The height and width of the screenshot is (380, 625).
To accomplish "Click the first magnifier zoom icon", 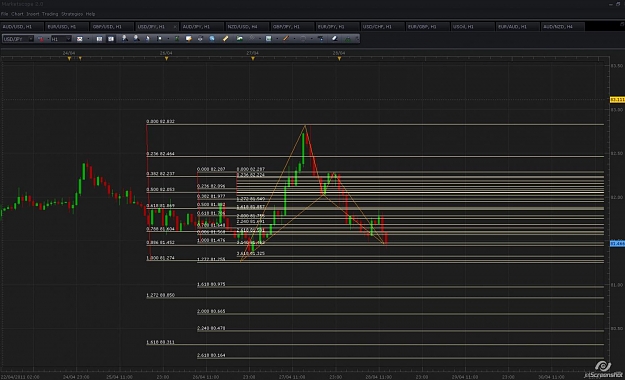I will tap(125, 39).
